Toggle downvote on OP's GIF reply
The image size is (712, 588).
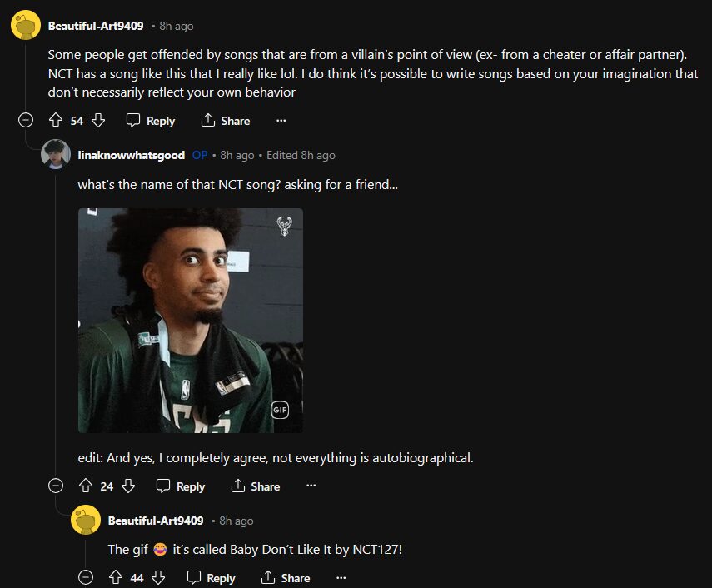click(x=127, y=486)
